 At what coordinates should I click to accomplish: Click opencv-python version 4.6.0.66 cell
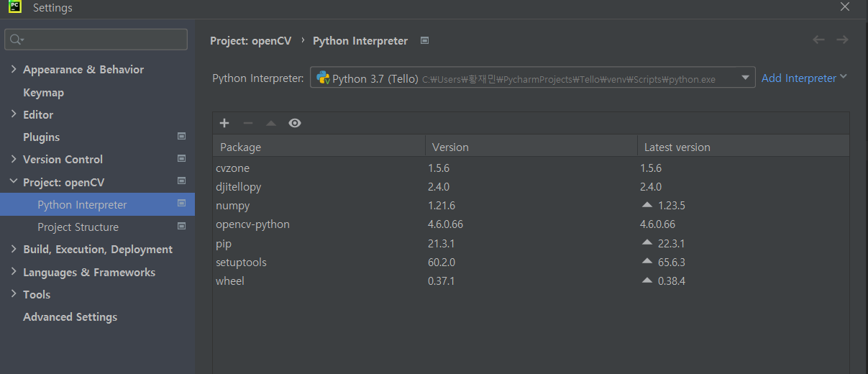click(445, 224)
